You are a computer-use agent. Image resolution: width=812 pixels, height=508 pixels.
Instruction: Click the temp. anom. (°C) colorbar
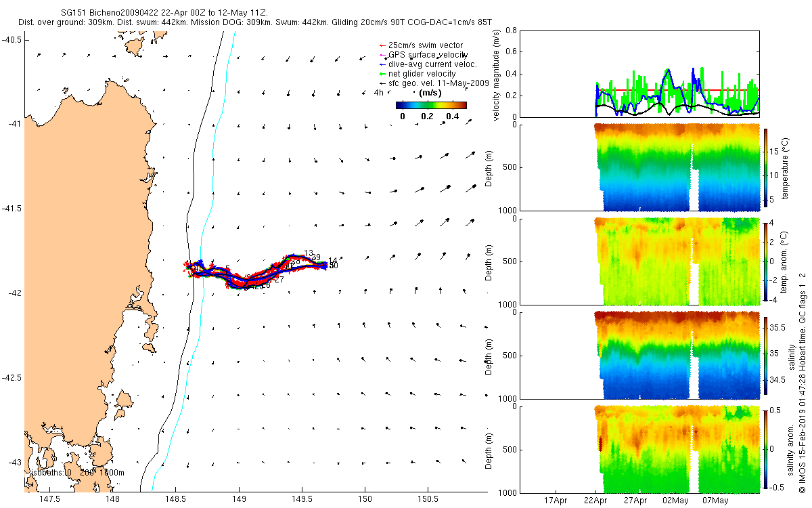[766, 261]
